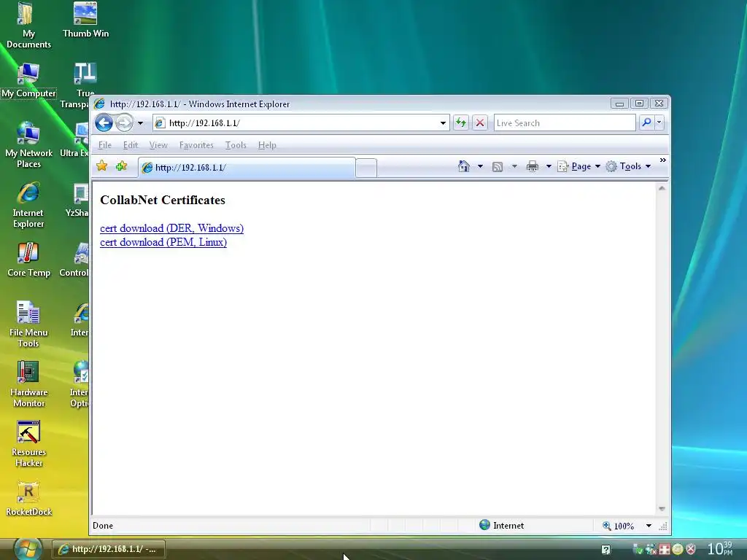
Task: Open the Favorites menu
Action: pyautogui.click(x=196, y=145)
